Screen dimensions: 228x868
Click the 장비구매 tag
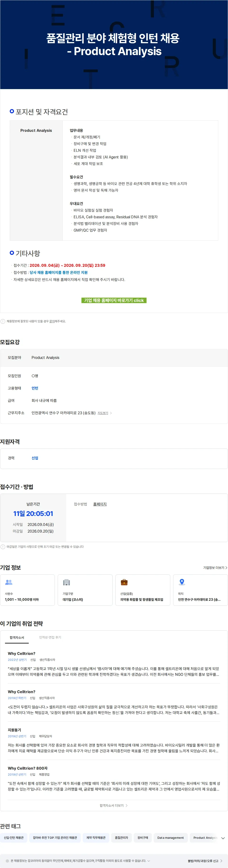[x=143, y=838]
